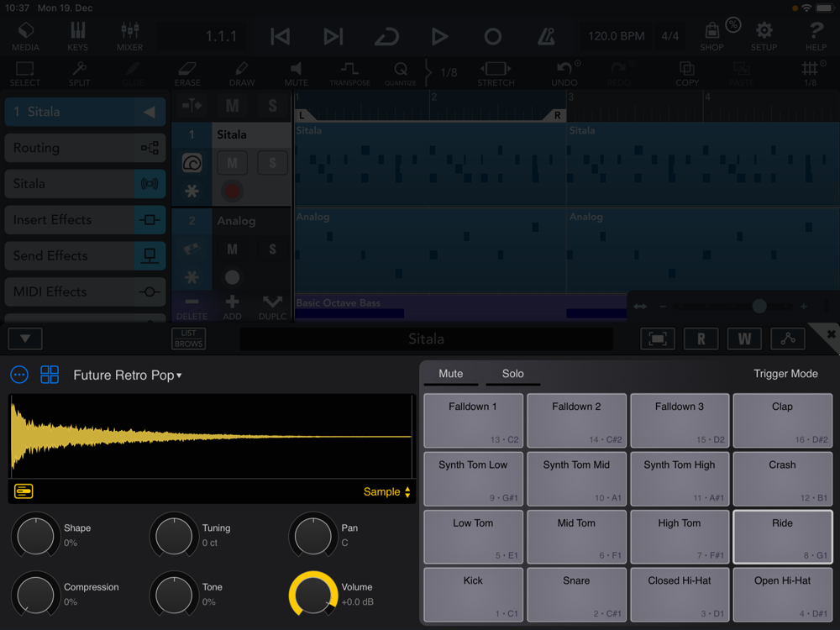The width and height of the screenshot is (840, 630).
Task: Open the Shop
Action: click(x=712, y=36)
